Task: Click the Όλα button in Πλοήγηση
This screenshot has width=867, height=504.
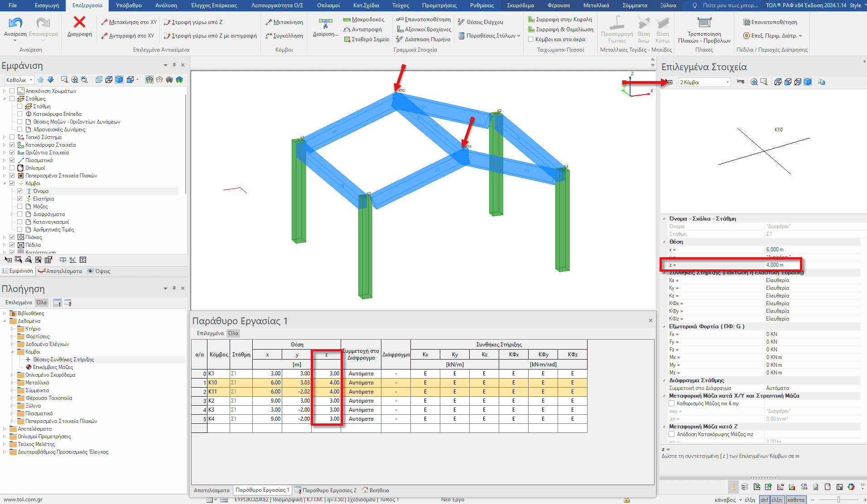Action: pos(42,302)
